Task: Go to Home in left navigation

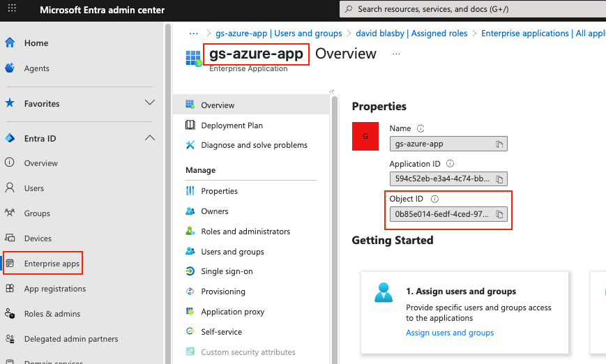Action: coord(36,43)
